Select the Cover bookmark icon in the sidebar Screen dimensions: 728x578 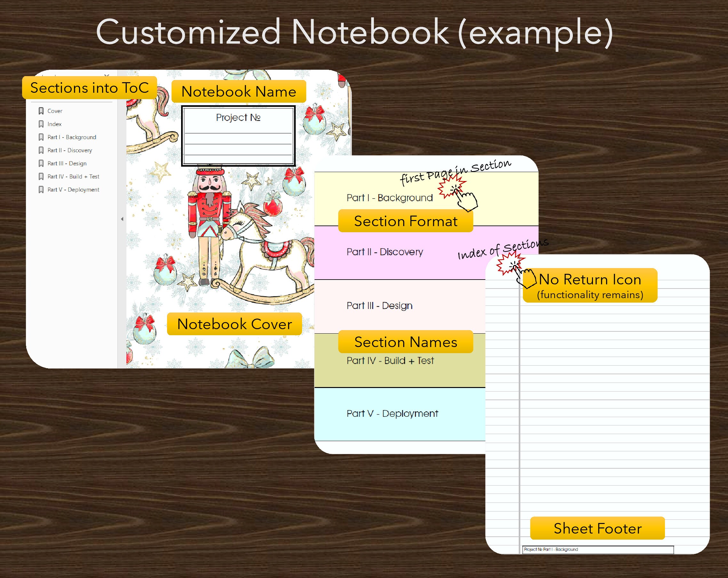[x=41, y=111]
